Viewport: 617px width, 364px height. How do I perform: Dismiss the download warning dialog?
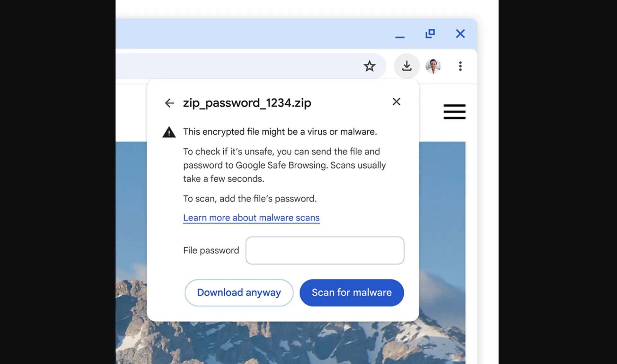click(x=397, y=102)
